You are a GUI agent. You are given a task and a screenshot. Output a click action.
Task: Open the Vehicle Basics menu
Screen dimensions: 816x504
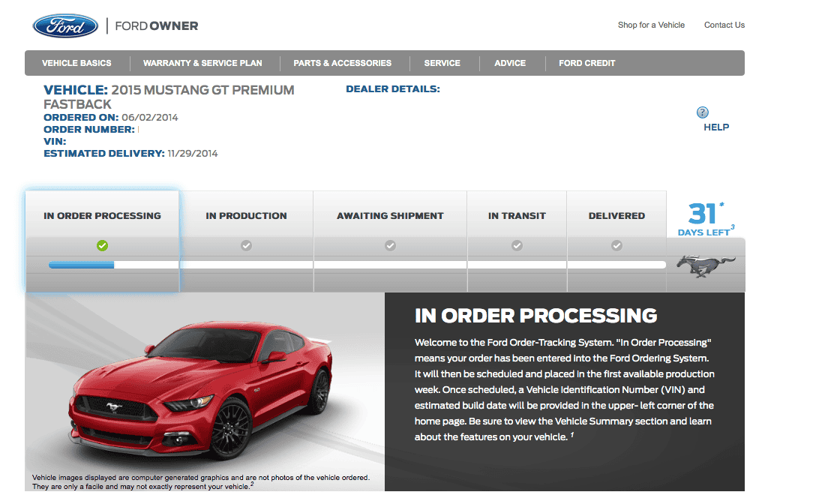click(76, 63)
